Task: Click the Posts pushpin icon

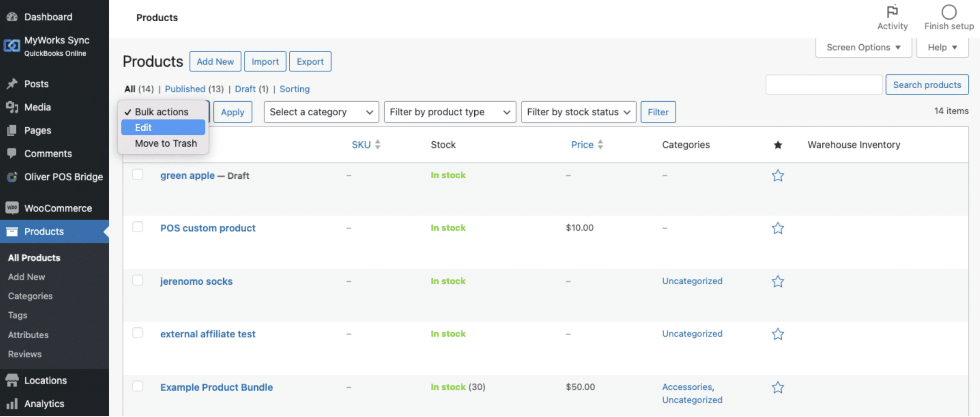Action: tap(12, 84)
